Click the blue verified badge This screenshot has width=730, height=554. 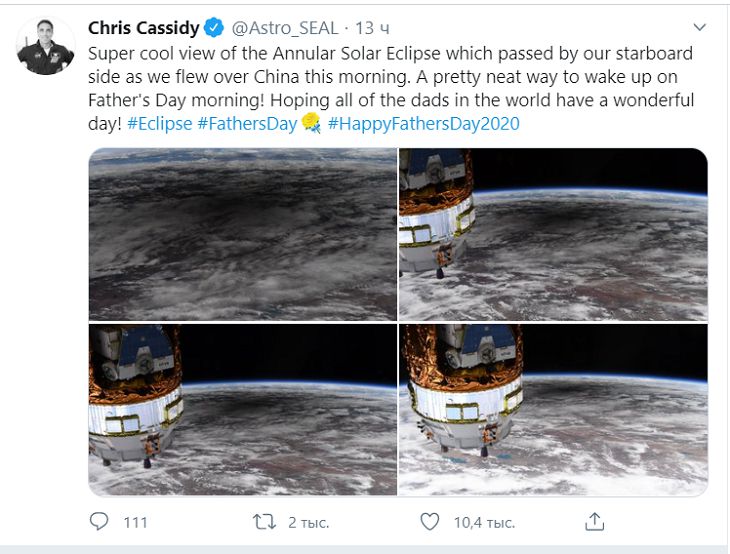[213, 27]
